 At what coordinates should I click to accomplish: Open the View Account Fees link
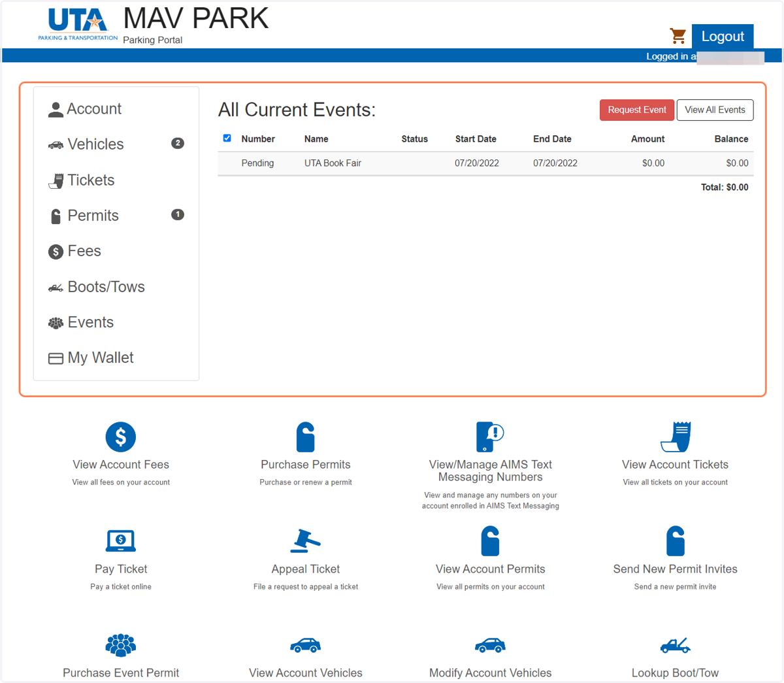pyautogui.click(x=121, y=465)
